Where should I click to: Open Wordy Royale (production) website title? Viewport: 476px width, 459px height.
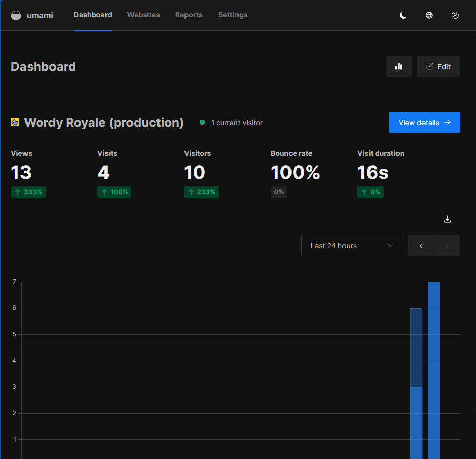(x=104, y=123)
